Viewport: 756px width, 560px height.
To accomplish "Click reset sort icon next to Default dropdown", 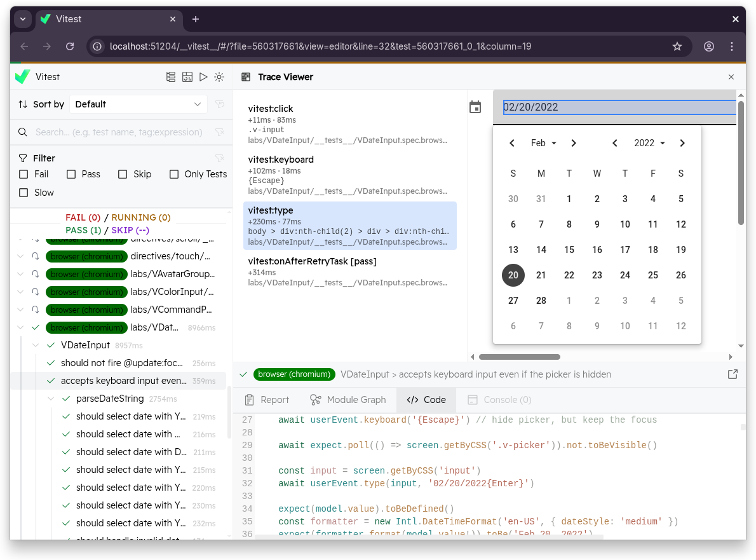I will pyautogui.click(x=220, y=104).
